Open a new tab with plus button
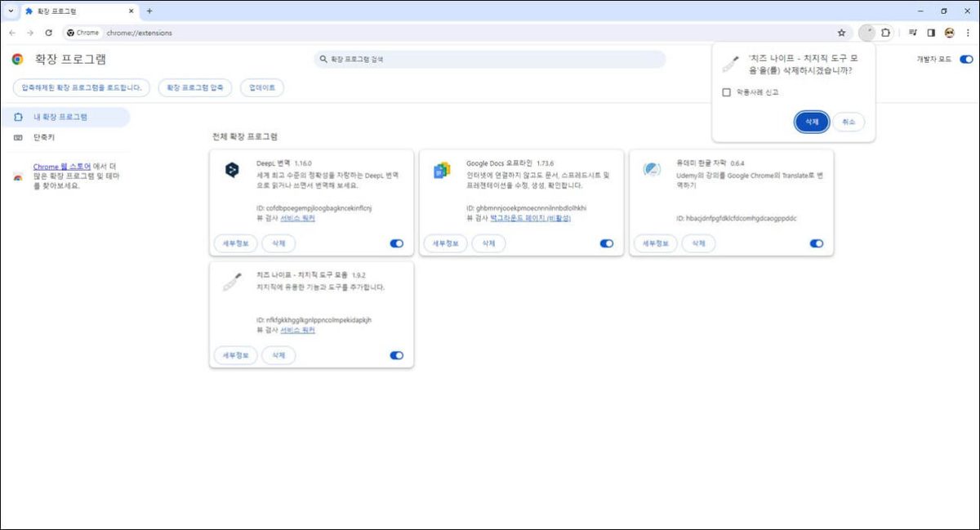The height and width of the screenshot is (530, 980). [x=149, y=11]
